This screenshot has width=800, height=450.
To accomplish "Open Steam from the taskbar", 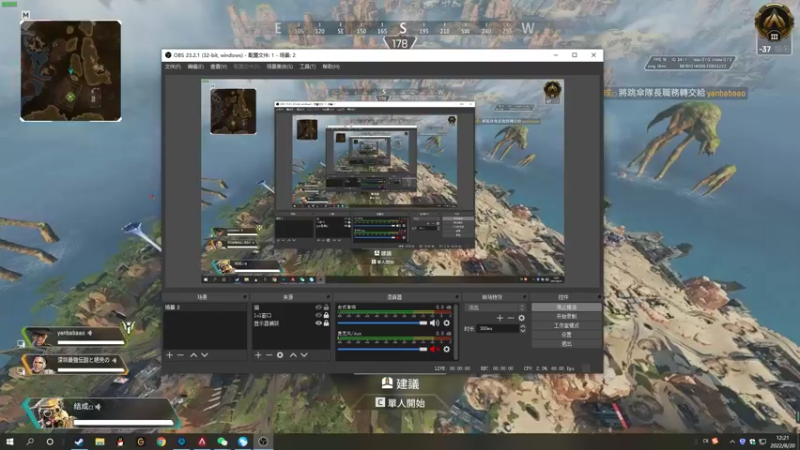I will point(79,442).
